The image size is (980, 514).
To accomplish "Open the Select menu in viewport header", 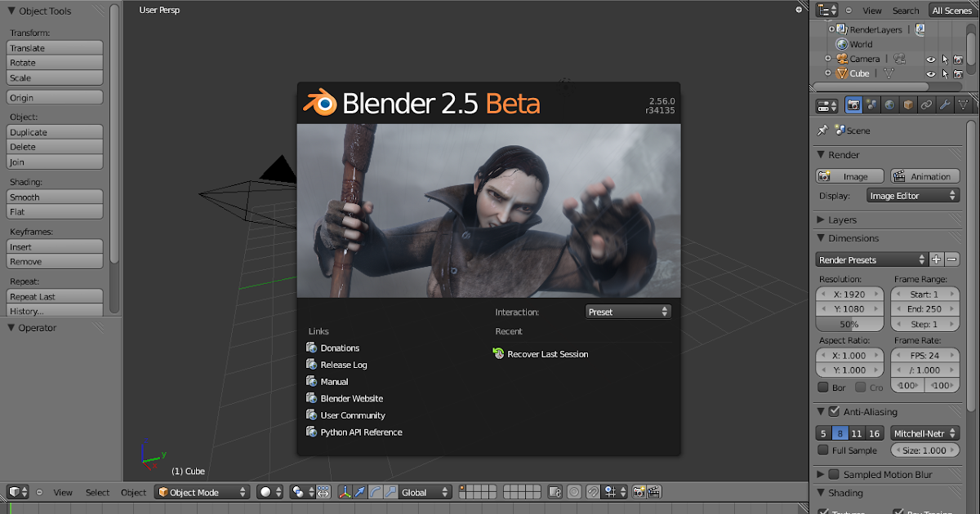I will (x=97, y=492).
